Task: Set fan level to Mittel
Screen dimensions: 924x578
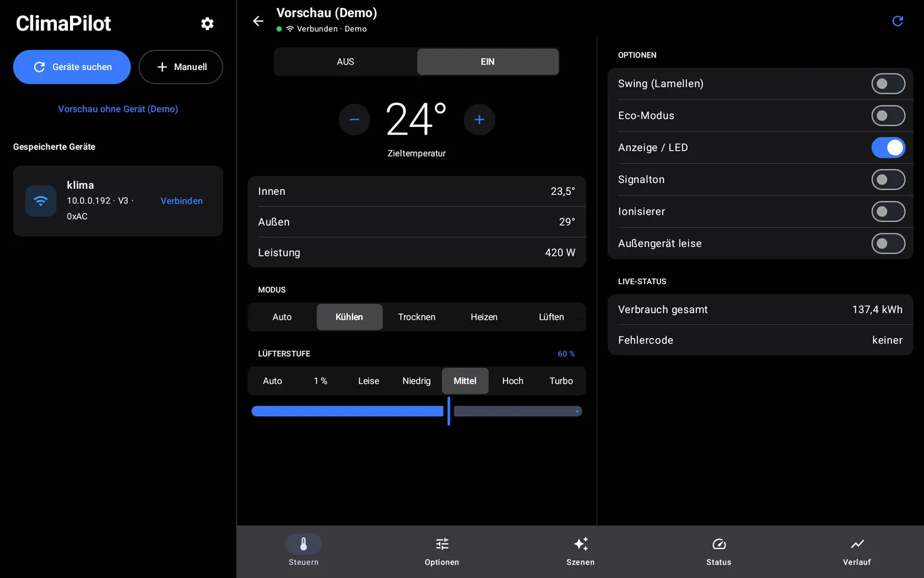Action: pyautogui.click(x=465, y=381)
